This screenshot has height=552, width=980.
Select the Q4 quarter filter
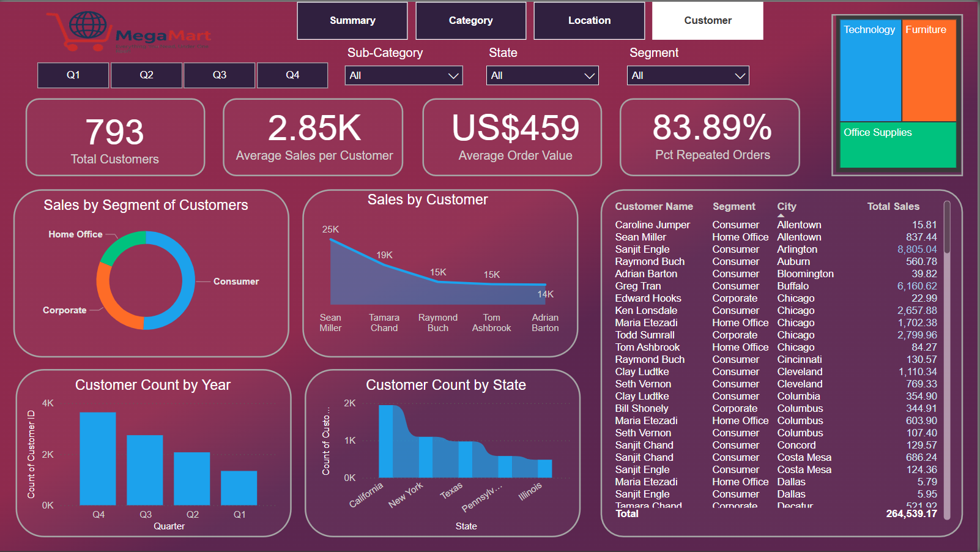[x=292, y=75]
